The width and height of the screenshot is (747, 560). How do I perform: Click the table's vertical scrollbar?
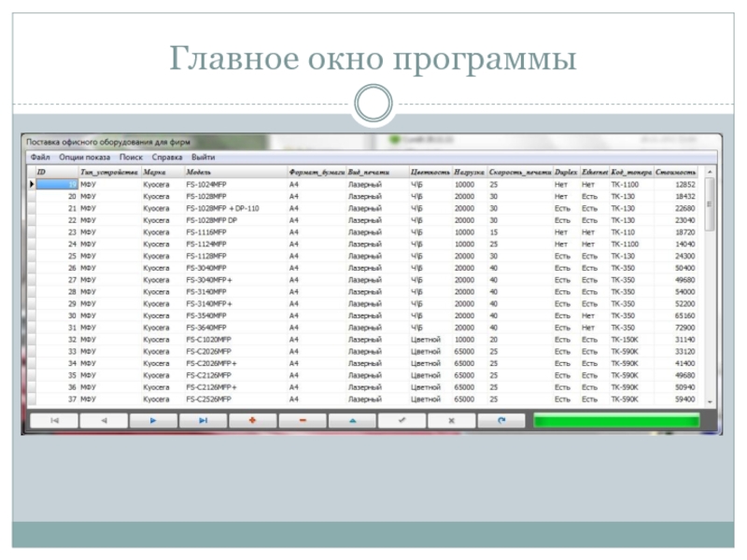coord(711,280)
